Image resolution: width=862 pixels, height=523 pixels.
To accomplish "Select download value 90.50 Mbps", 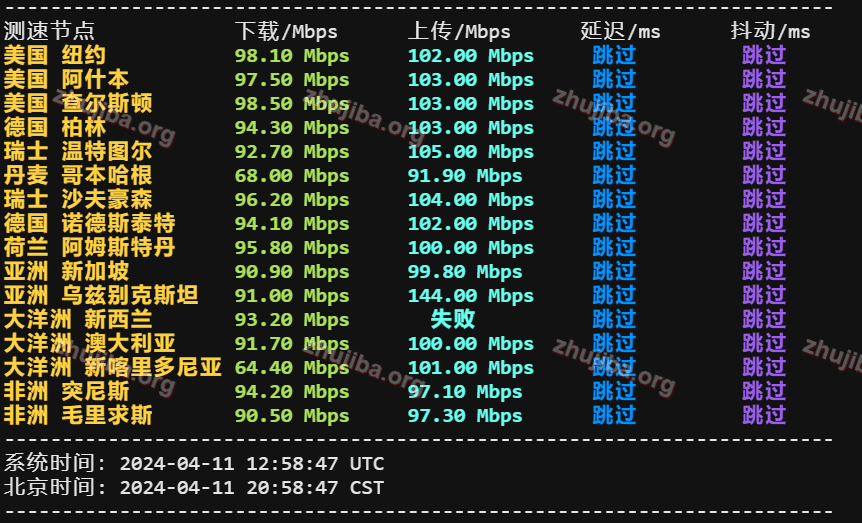I will pyautogui.click(x=292, y=416).
